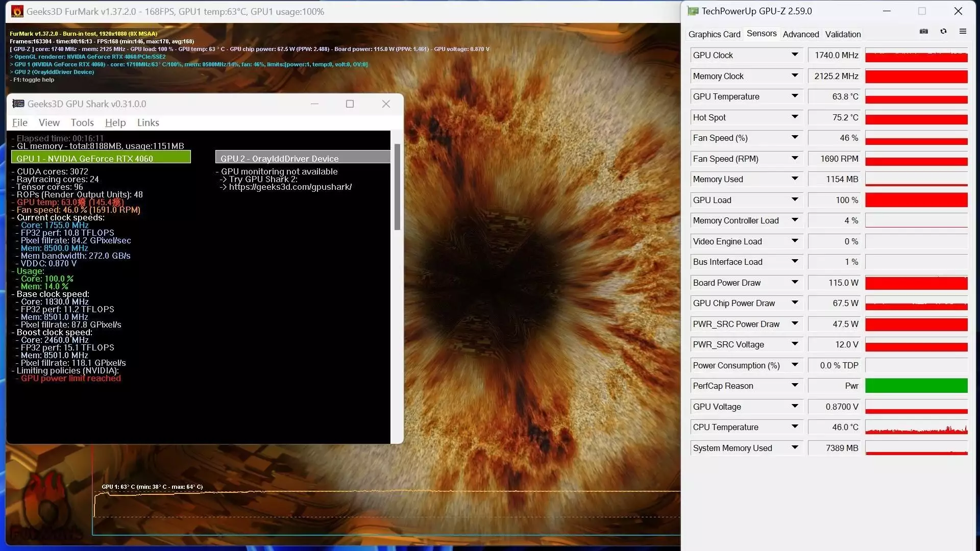Select GPU 2 - OrayIddDriver Device header

click(x=303, y=157)
